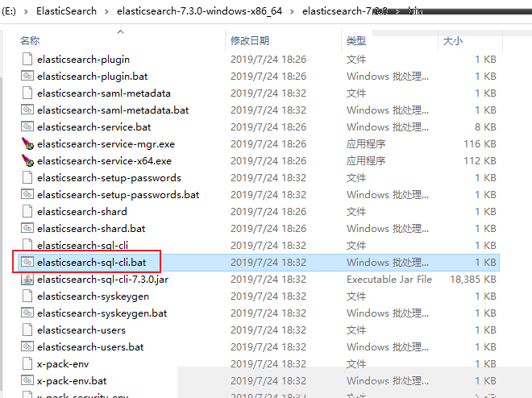Select the file named elasticsearch-setup-passwords.bat
This screenshot has width=532, height=398.
118,195
